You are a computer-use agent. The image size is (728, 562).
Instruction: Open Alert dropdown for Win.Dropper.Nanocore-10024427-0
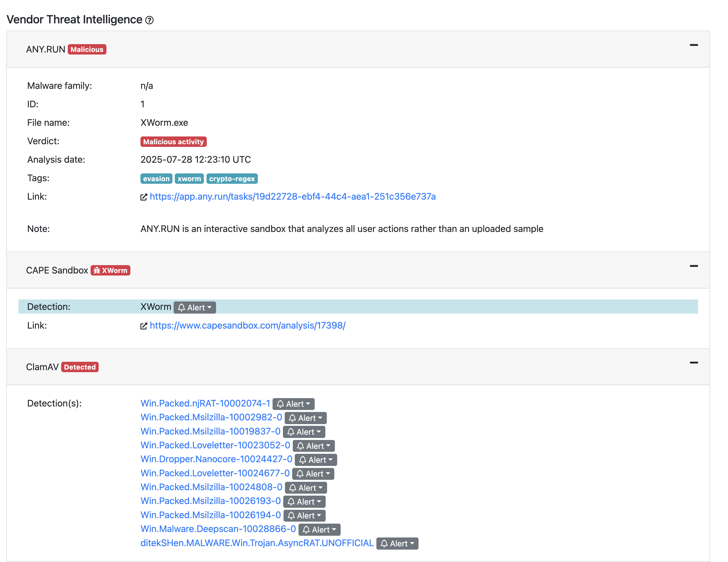(316, 460)
